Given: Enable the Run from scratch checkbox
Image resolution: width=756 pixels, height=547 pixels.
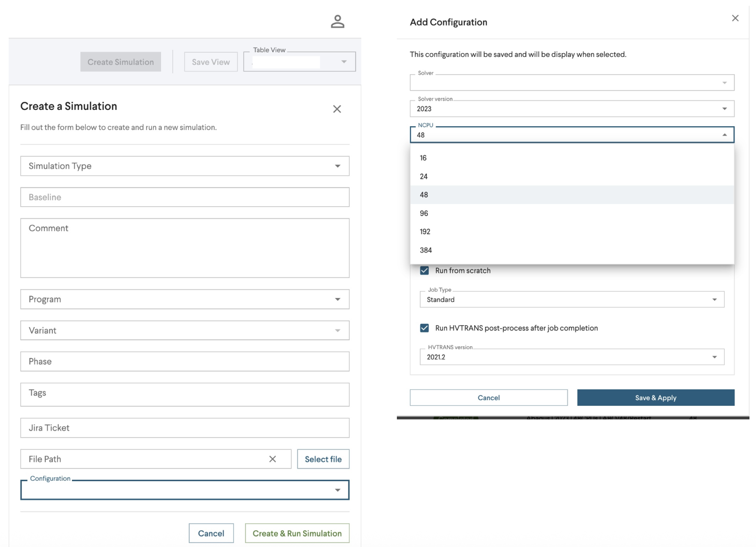Looking at the screenshot, I should pos(425,270).
